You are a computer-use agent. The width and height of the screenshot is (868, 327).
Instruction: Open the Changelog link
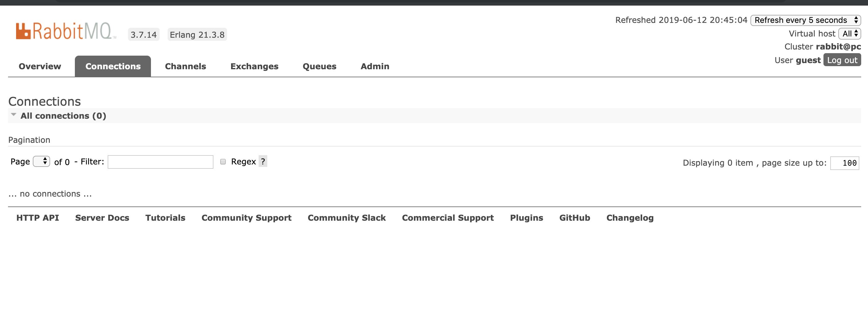[x=630, y=218]
